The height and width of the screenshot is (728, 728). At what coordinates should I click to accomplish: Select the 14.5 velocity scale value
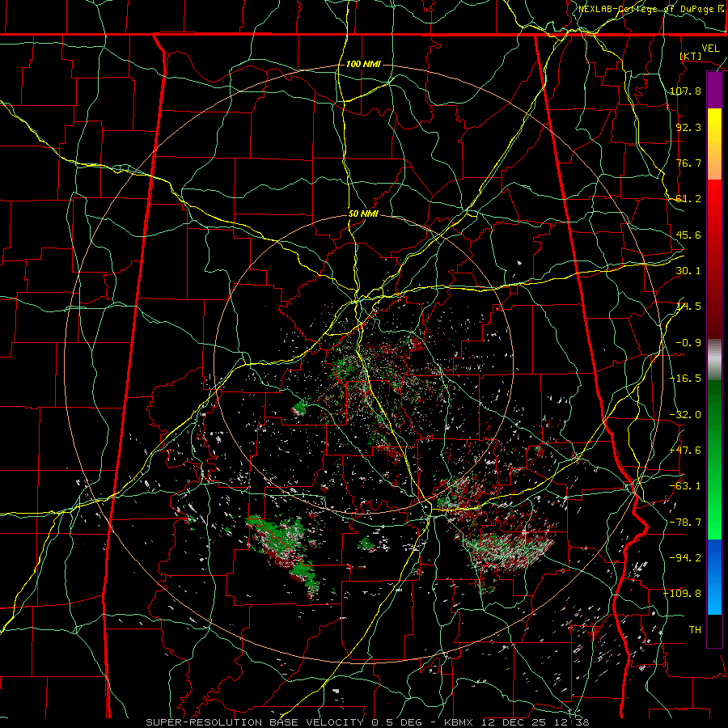pos(688,307)
